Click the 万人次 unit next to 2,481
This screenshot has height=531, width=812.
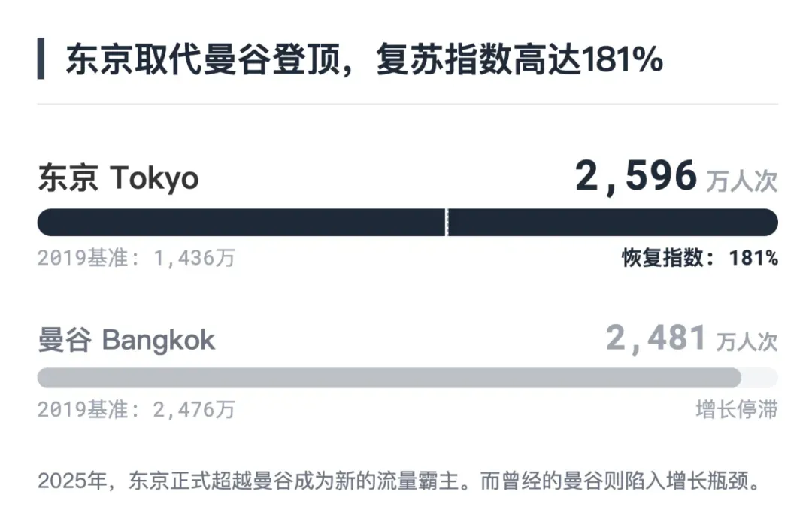[747, 341]
